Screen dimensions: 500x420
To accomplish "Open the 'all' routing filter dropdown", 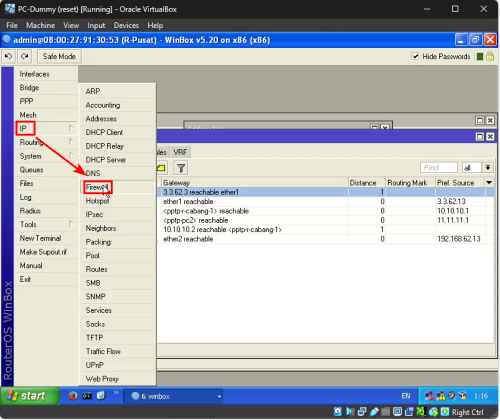I will coord(488,167).
